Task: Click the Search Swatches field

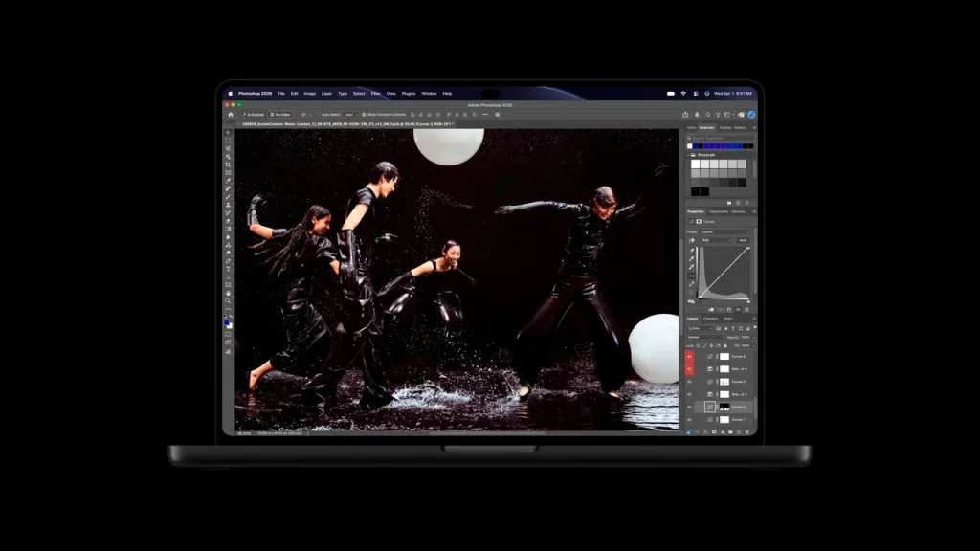Action: point(720,138)
